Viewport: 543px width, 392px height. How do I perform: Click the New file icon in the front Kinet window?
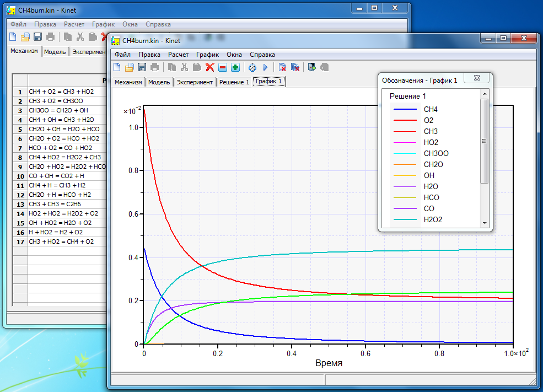(117, 67)
